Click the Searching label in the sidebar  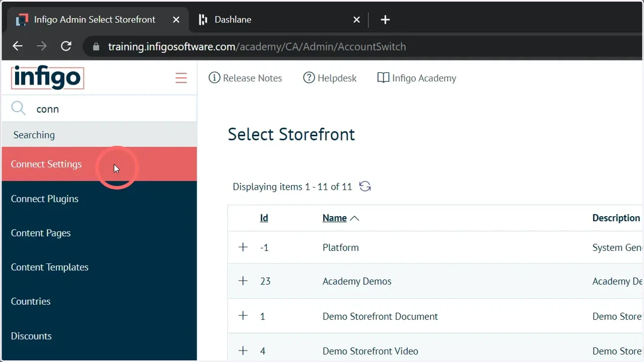[34, 135]
